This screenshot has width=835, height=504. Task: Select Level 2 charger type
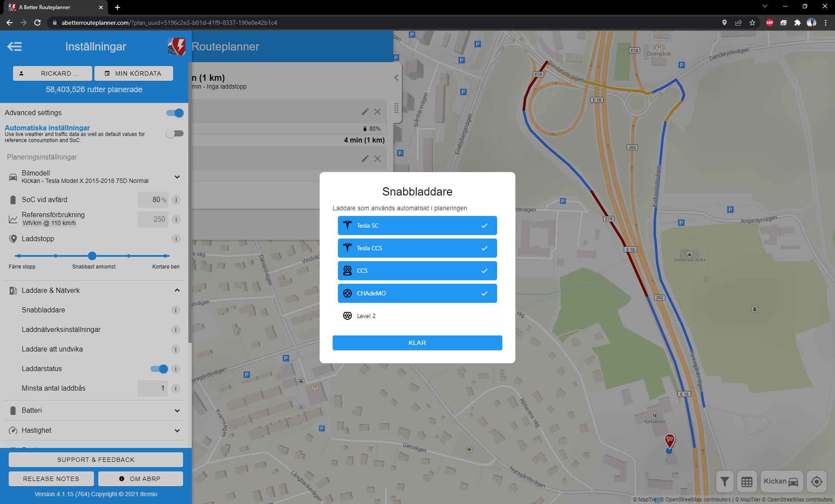(417, 316)
